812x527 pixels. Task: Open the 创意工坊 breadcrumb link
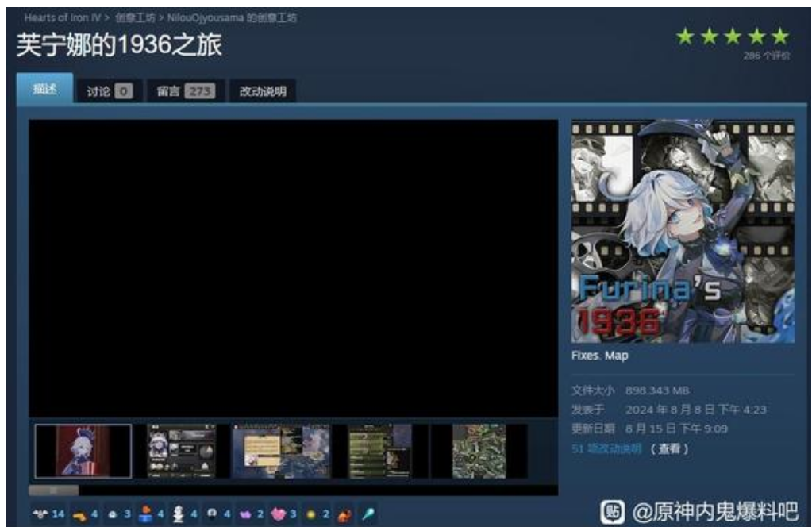click(x=135, y=17)
